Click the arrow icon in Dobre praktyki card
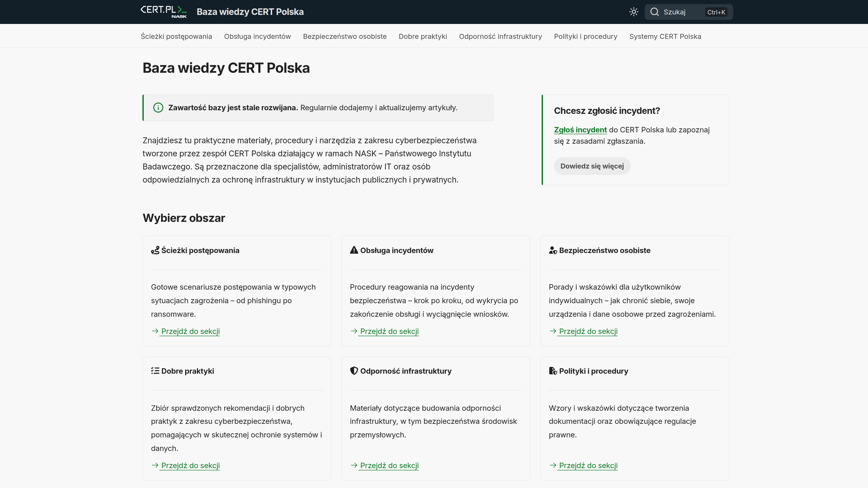 [x=155, y=465]
